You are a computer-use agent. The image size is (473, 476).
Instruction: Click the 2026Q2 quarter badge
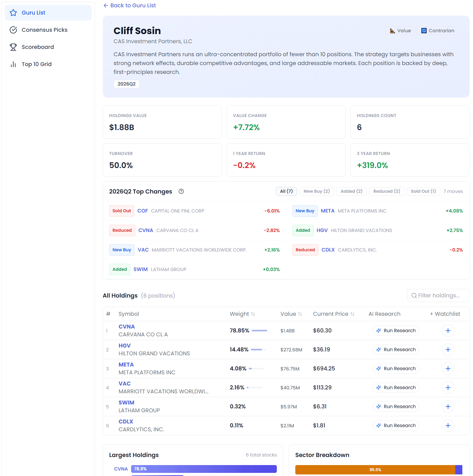tap(127, 84)
